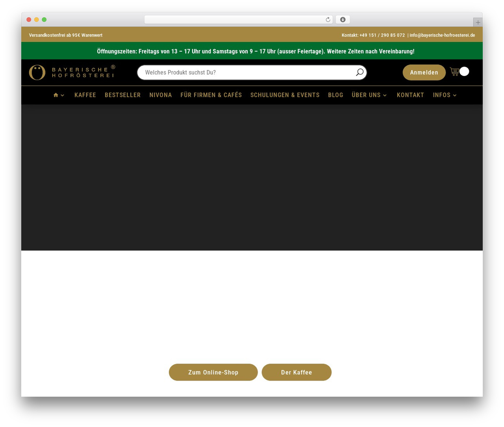This screenshot has width=504, height=427.
Task: Expand the Infos submenu chevron
Action: (454, 95)
